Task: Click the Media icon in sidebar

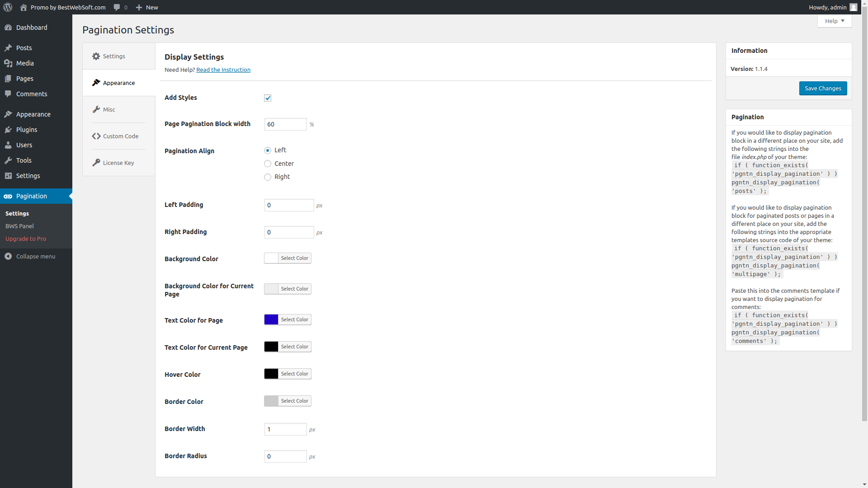Action: 8,63
